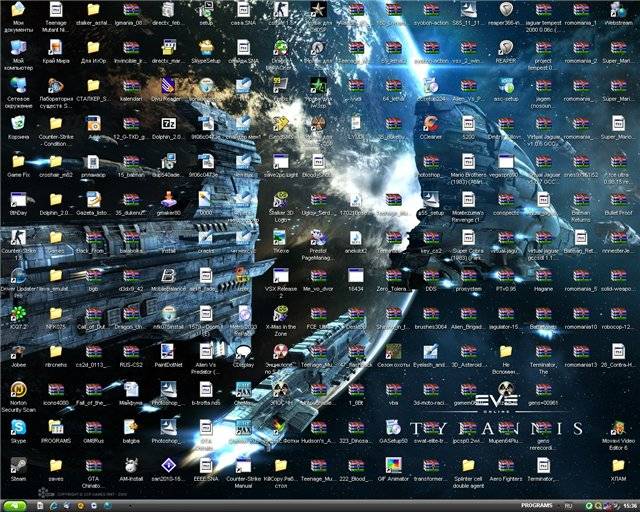Open the Aero Fighters archive

click(505, 466)
